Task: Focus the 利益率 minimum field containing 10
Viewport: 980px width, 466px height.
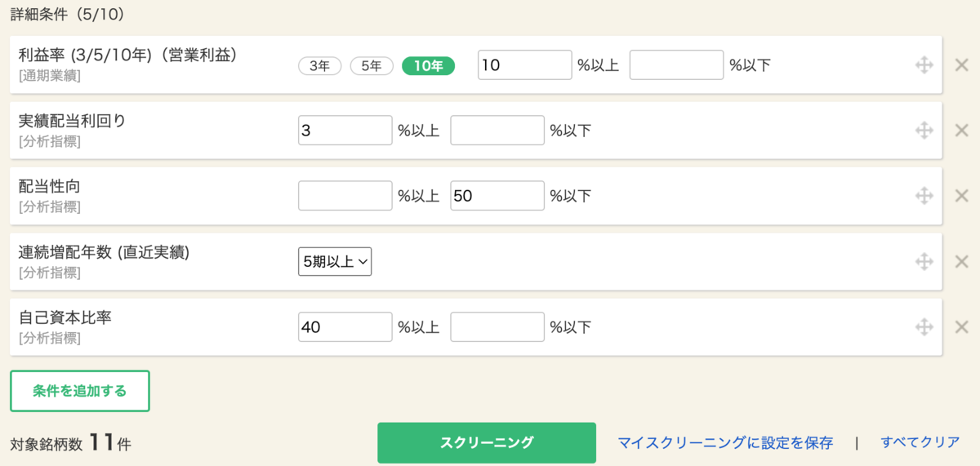Action: pyautogui.click(x=525, y=65)
